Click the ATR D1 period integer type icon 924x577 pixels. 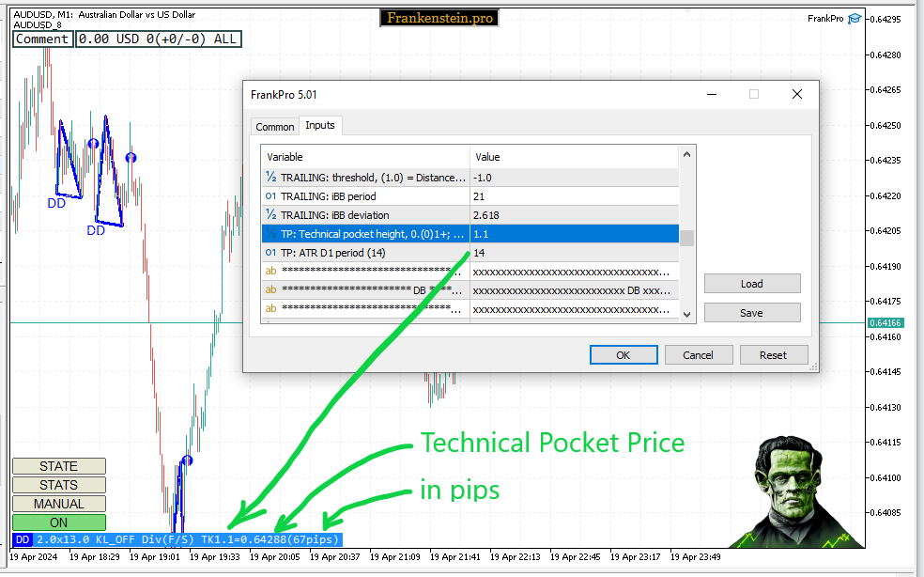(x=271, y=253)
